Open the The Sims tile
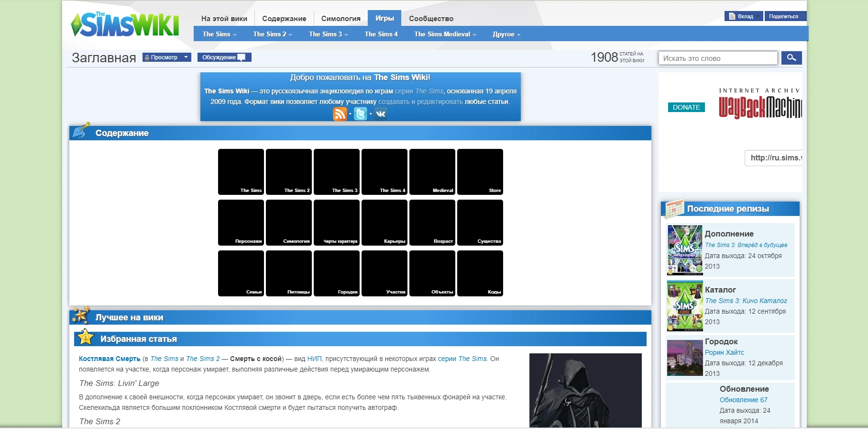The height and width of the screenshot is (429, 868). (241, 172)
